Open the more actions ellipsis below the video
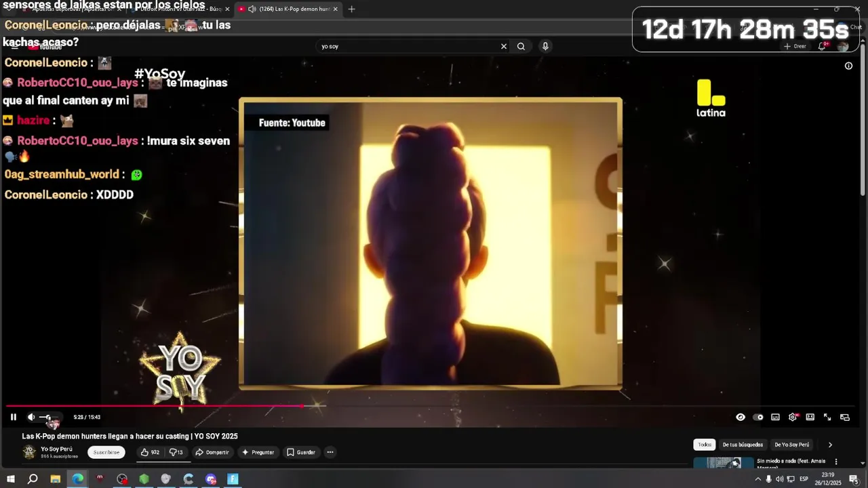The height and width of the screenshot is (488, 868). point(330,452)
